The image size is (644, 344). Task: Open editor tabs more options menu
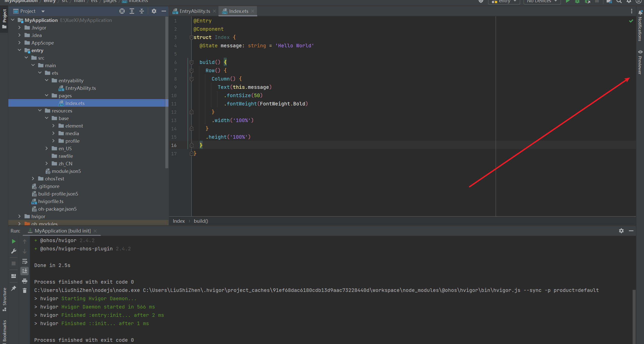point(631,11)
